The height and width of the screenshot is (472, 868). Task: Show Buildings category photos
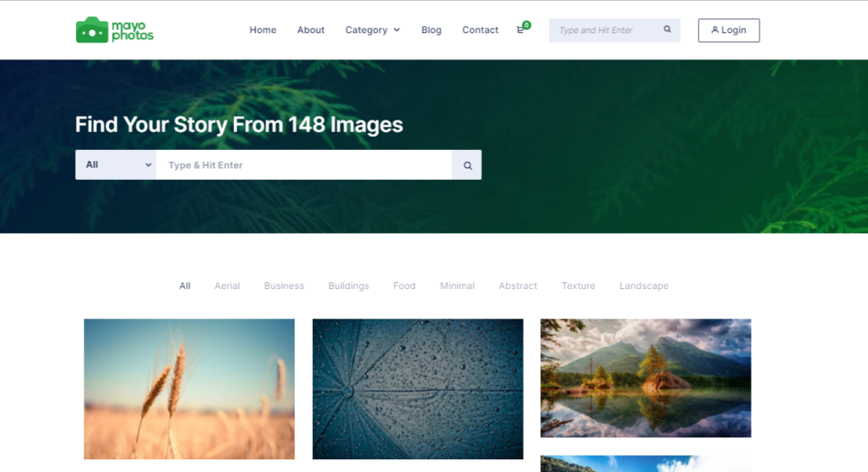coord(348,286)
